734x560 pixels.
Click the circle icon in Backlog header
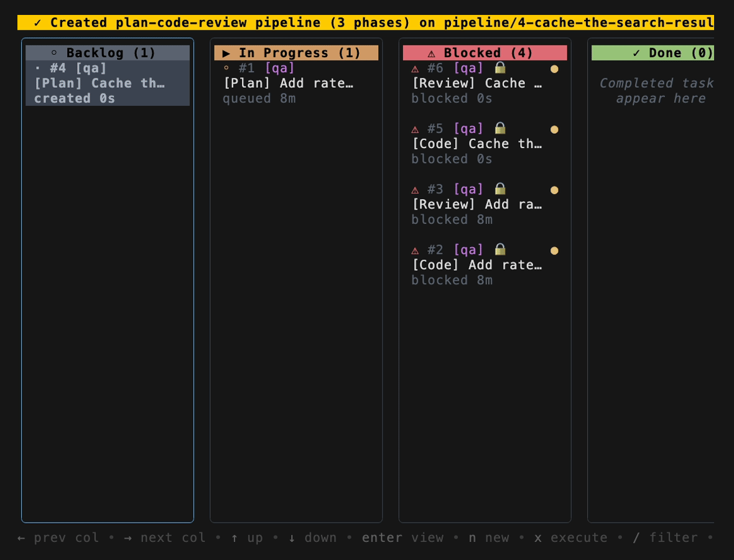coord(54,53)
